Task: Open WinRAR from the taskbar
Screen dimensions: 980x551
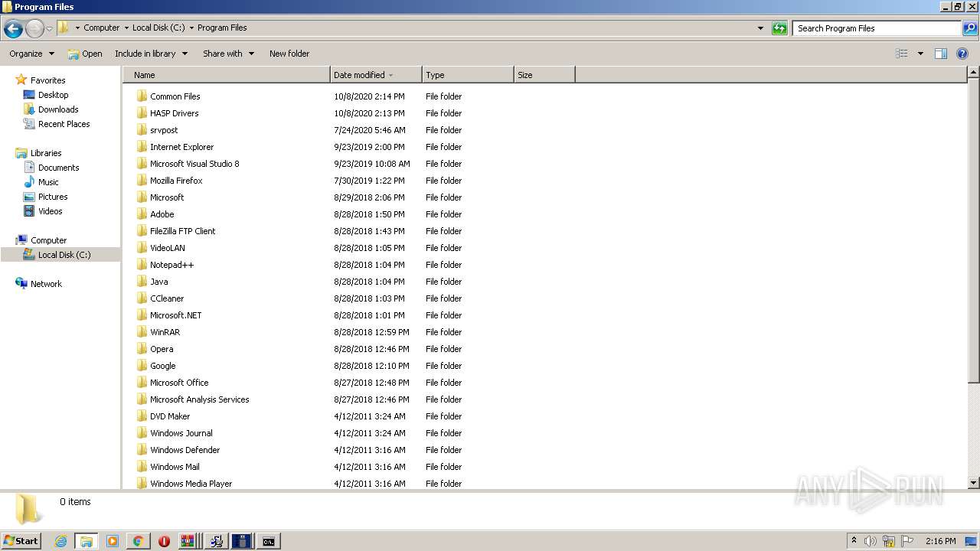Action: pyautogui.click(x=188, y=541)
